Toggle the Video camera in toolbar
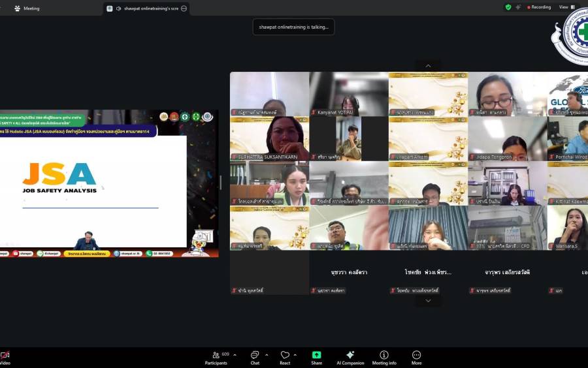 [x=5, y=358]
